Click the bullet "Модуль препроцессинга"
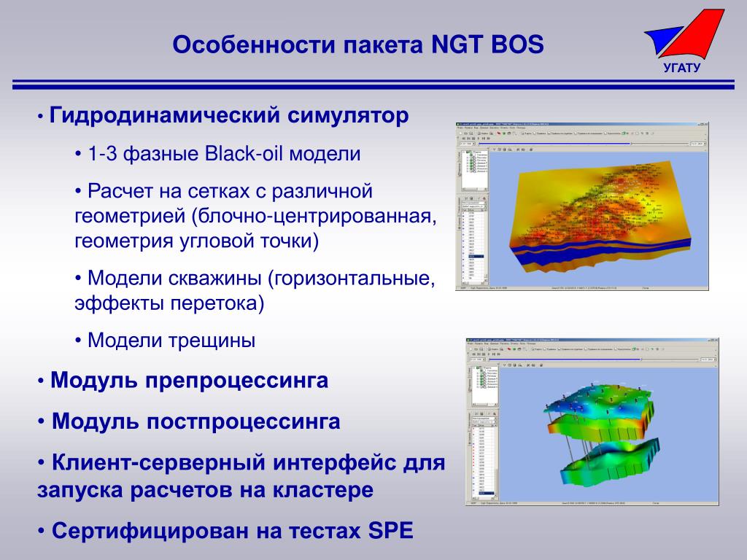This screenshot has height=560, width=747. pyautogui.click(x=189, y=381)
